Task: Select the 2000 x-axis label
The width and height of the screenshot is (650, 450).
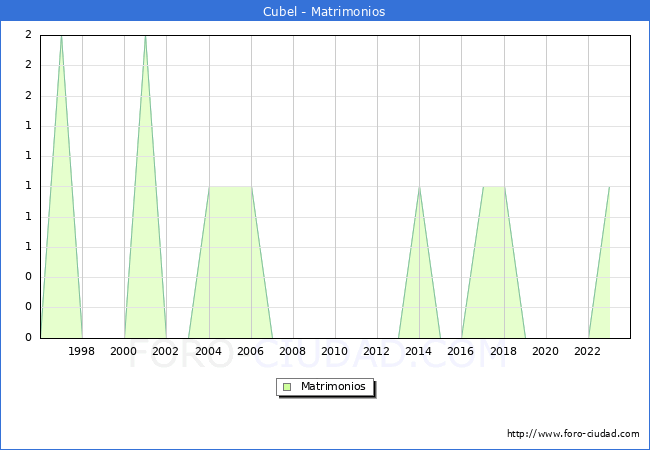Action: tap(124, 351)
